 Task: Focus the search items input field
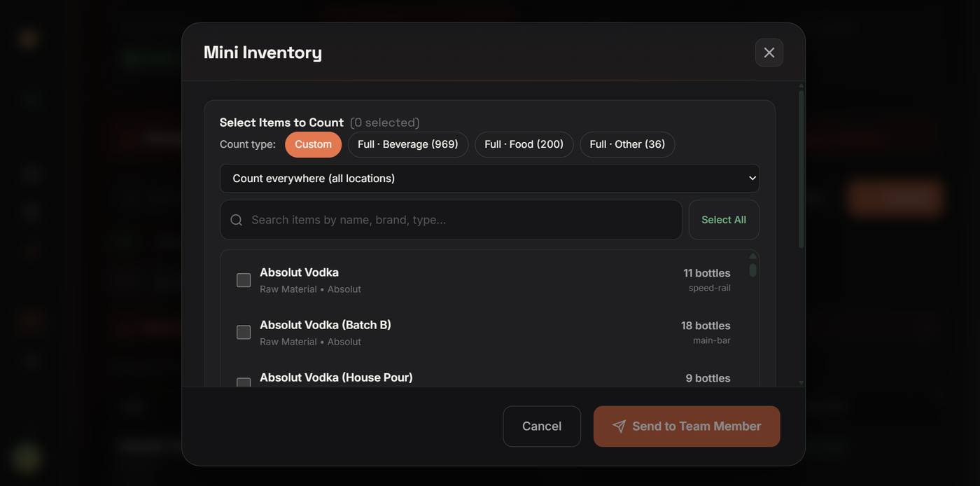coord(451,220)
